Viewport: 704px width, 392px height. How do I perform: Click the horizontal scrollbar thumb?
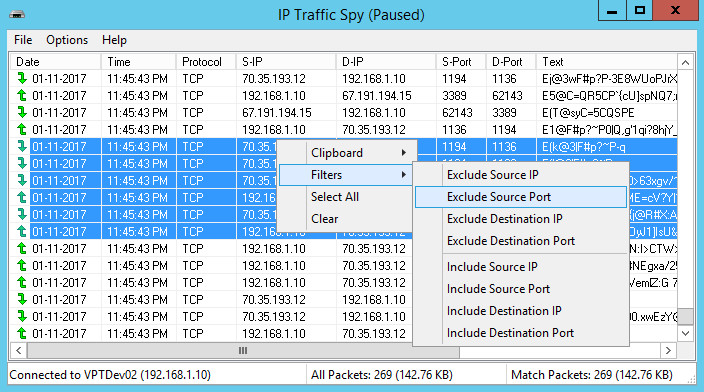coord(243,350)
